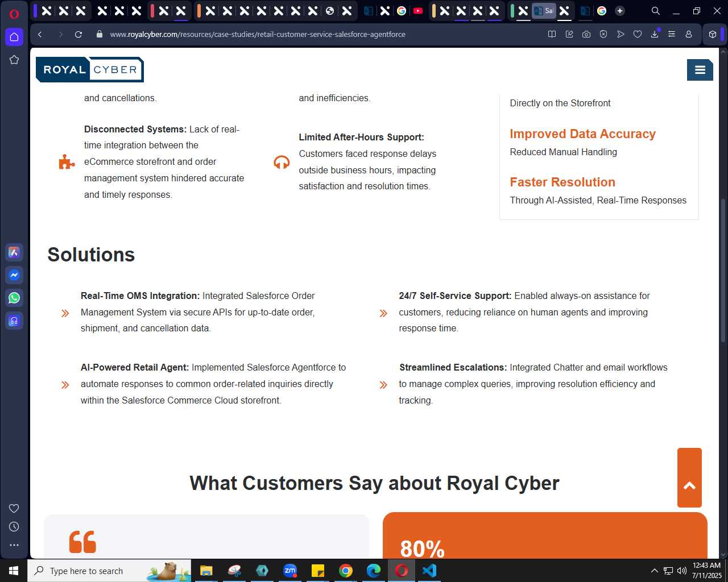Click 'Real-Time OMS Integration:' text
Screen dimensions: 728x582
[x=140, y=296]
